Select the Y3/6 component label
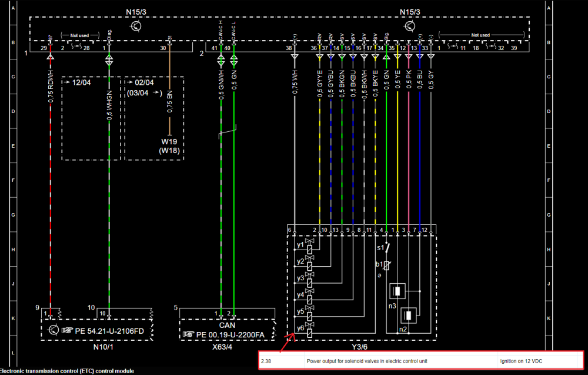The image size is (588, 375). coord(359,347)
